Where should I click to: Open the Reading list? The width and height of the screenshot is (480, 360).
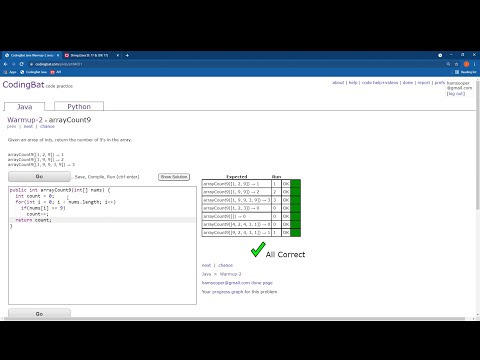pyautogui.click(x=465, y=72)
